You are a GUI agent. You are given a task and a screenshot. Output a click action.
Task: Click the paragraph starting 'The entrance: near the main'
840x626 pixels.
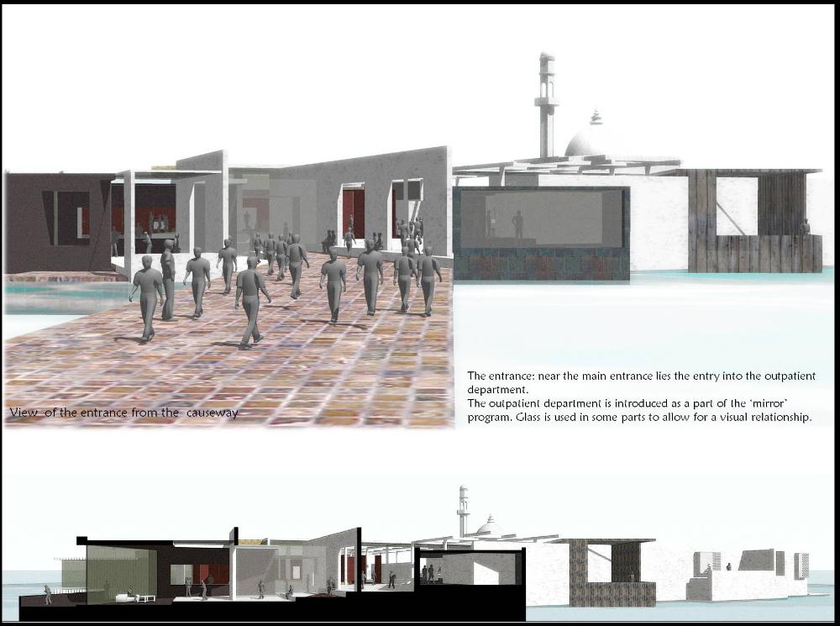pos(641,382)
